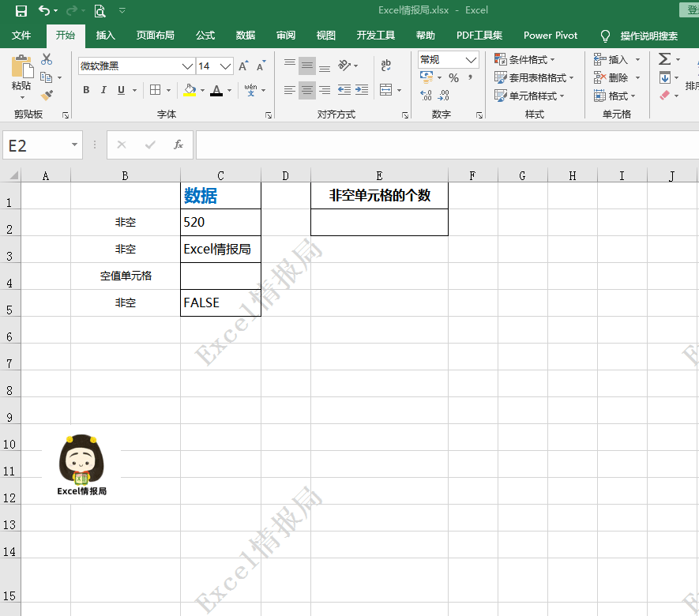The width and height of the screenshot is (699, 616).
Task: Click the Borders icon
Action: pyautogui.click(x=155, y=90)
